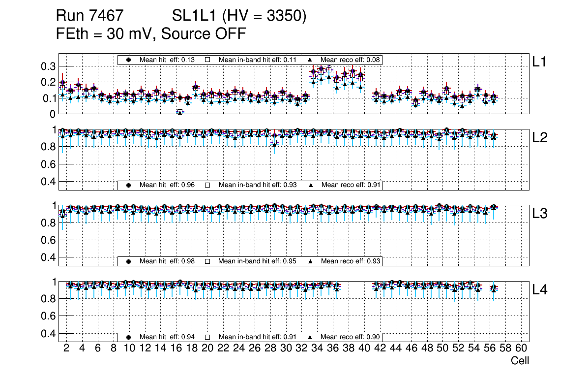The image size is (588, 380).
Task: Click the near-zero outlier point in L1 panel
Action: point(180,112)
